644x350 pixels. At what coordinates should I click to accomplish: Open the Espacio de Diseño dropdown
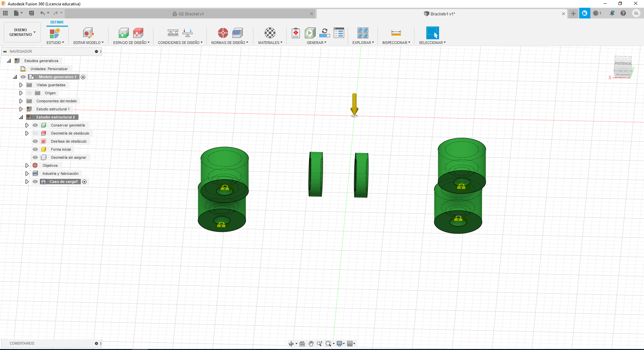tap(131, 43)
